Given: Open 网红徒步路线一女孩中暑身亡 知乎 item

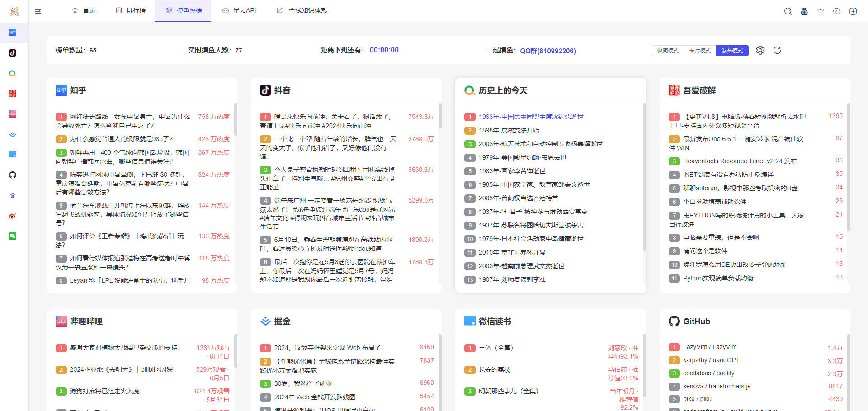Looking at the screenshot, I should click(x=123, y=121).
